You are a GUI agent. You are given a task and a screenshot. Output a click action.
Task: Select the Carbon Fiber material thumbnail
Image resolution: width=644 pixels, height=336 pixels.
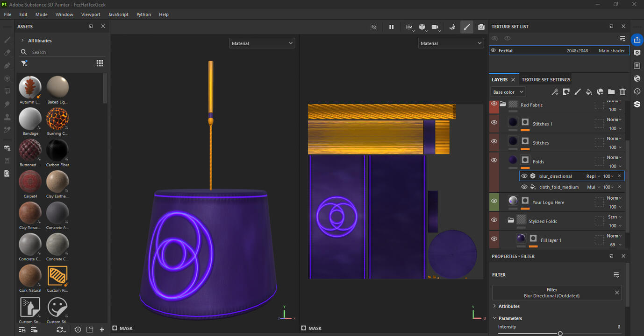click(57, 150)
